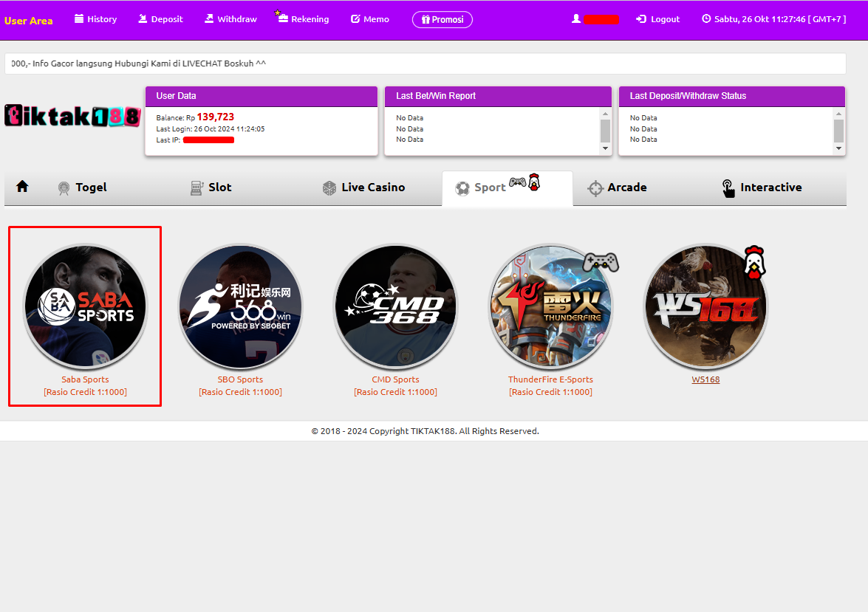Click the Withdraw icon

(x=209, y=18)
